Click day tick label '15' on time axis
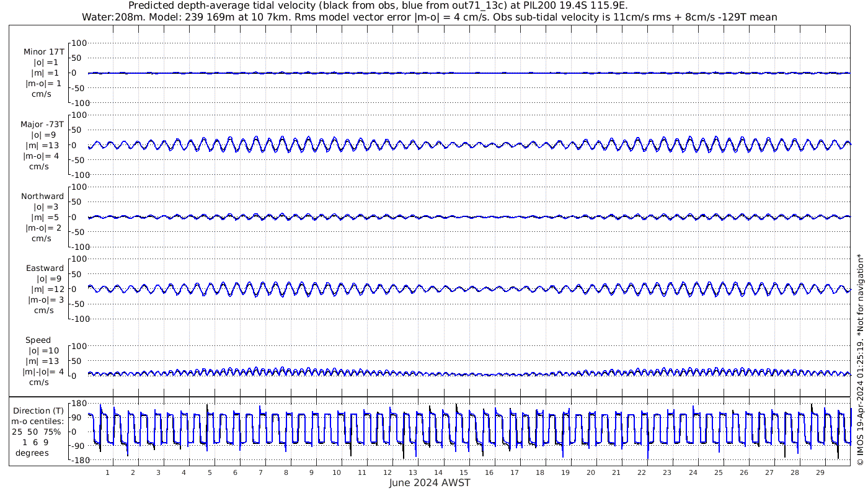Screen dimensions: 868x496 (464, 472)
